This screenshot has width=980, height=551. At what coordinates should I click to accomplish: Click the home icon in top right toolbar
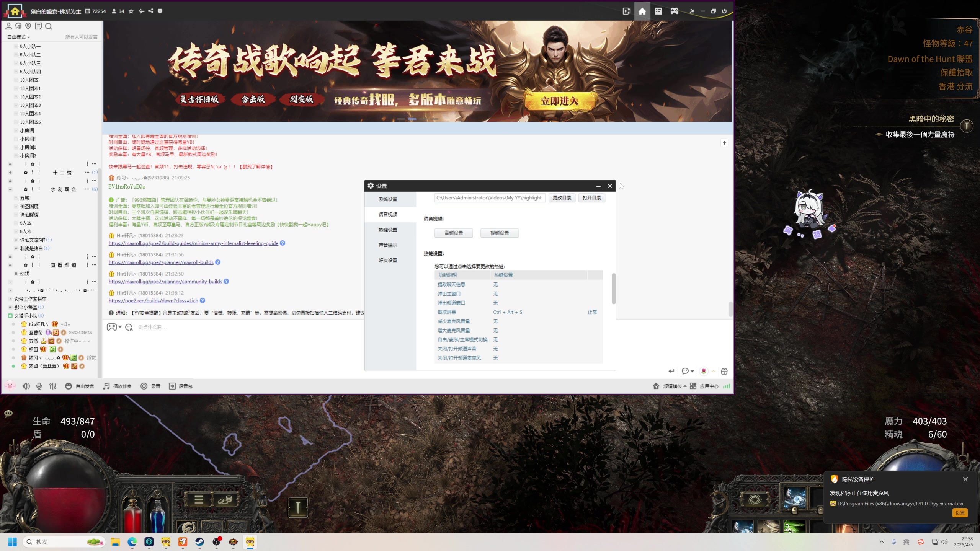pos(642,11)
